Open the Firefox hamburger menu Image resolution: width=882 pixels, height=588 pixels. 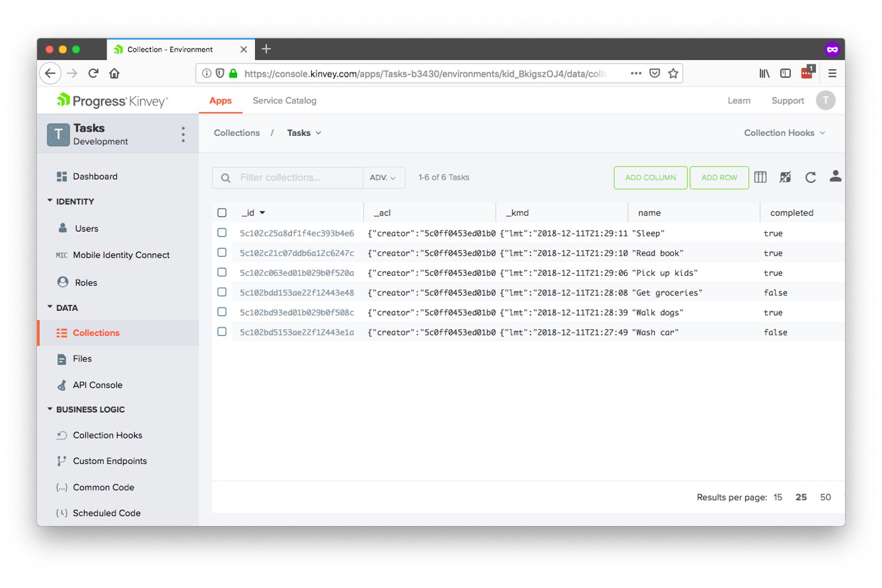[833, 73]
